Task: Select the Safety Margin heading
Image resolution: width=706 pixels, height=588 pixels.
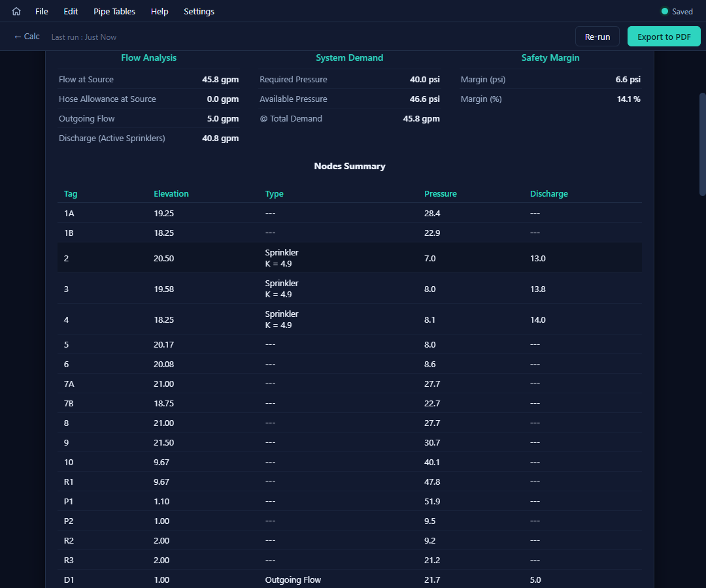Action: (550, 57)
